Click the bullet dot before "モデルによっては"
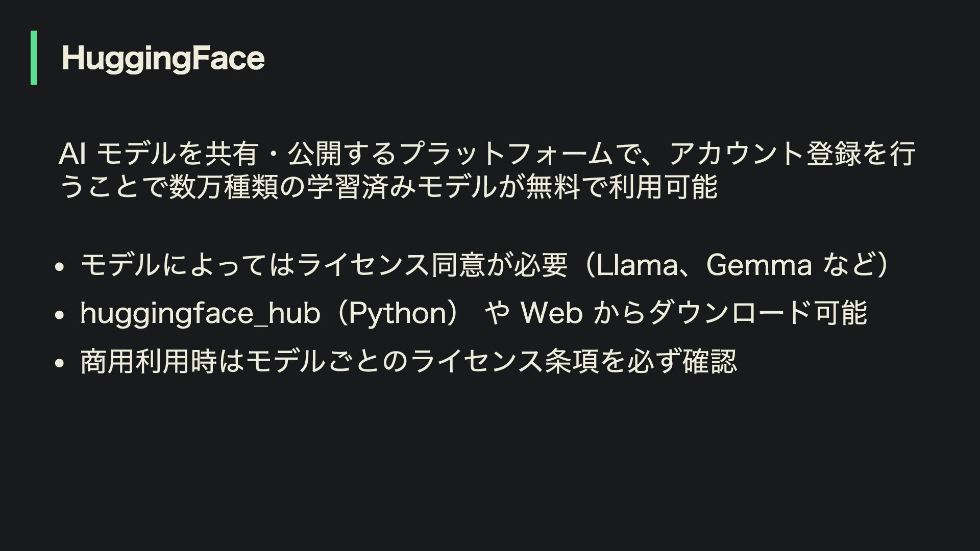This screenshot has width=980, height=551. [60, 267]
